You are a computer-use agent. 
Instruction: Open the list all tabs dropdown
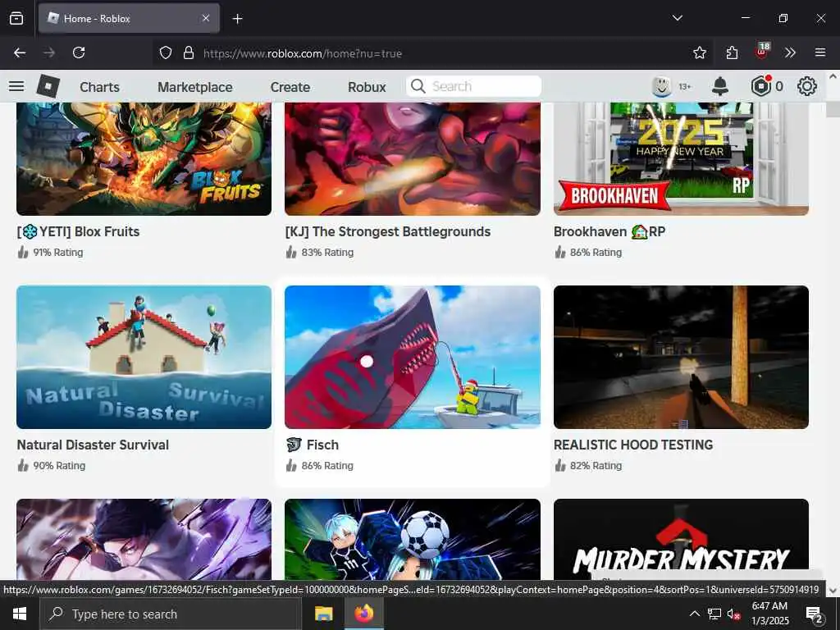point(677,18)
